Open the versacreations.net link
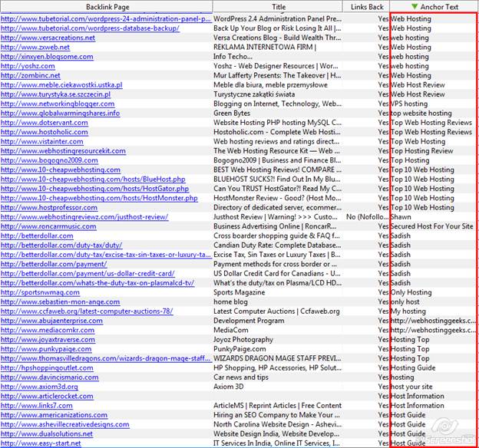Viewport: 479px width, 448px height. click(x=48, y=38)
